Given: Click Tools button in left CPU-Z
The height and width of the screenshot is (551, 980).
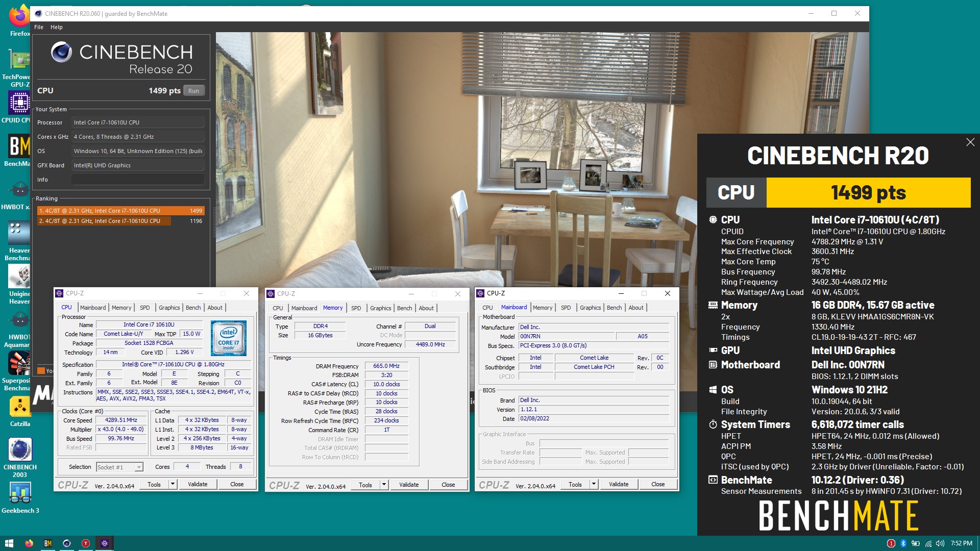Looking at the screenshot, I should tap(154, 484).
